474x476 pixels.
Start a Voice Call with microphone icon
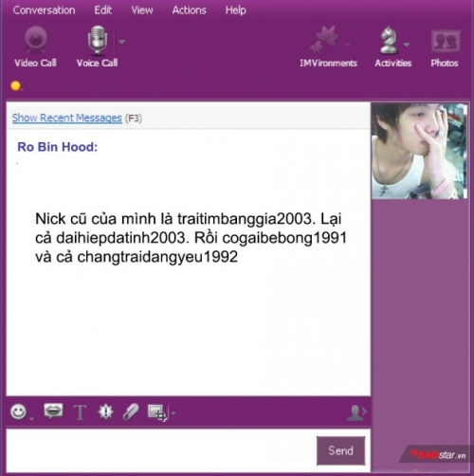[x=97, y=46]
